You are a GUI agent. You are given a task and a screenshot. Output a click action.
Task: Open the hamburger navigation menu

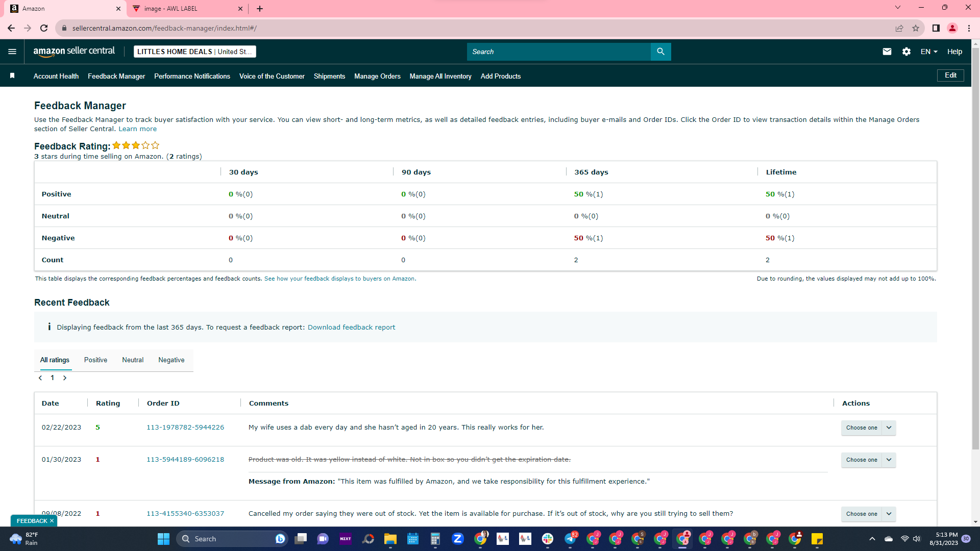tap(12, 52)
